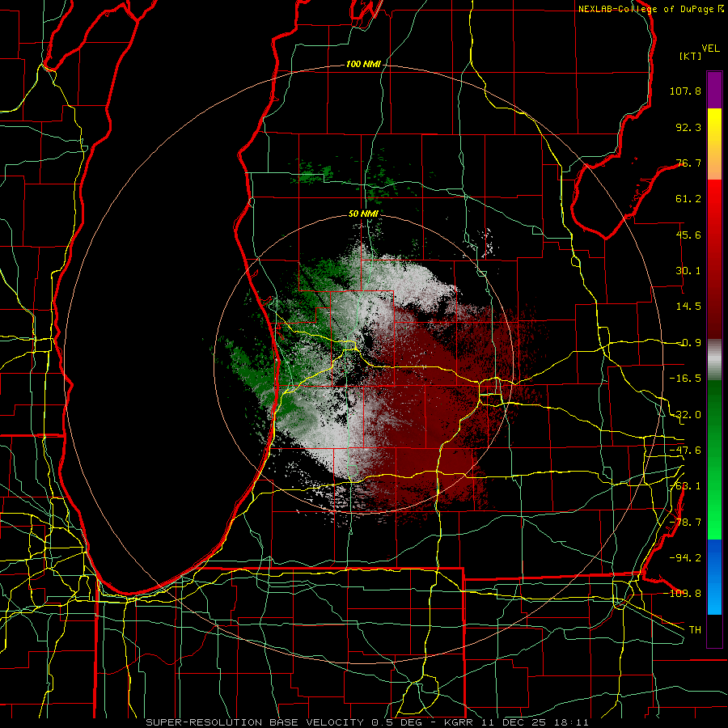
Task: Click the -0.9 legend value
Action: tap(688, 343)
